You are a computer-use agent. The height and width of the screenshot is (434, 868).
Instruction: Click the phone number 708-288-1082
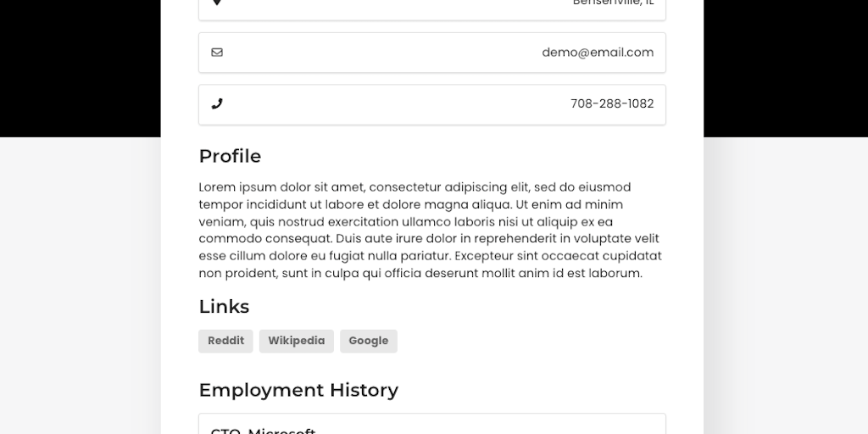coord(612,104)
